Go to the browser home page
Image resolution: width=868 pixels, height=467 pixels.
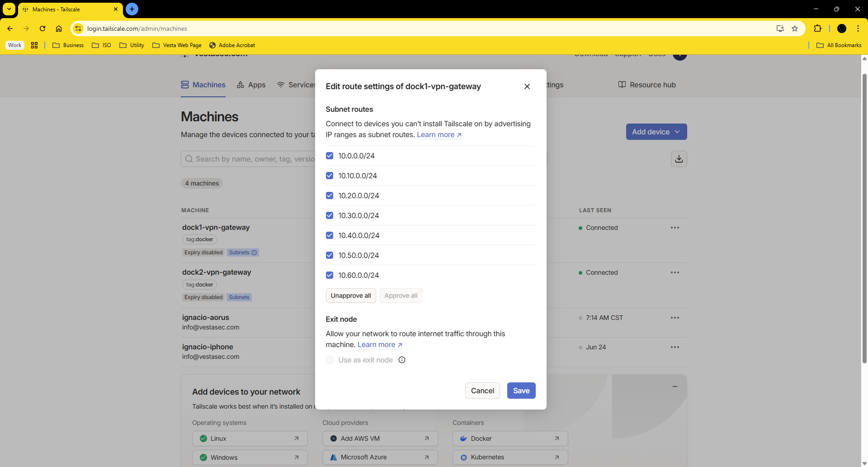tap(59, 29)
